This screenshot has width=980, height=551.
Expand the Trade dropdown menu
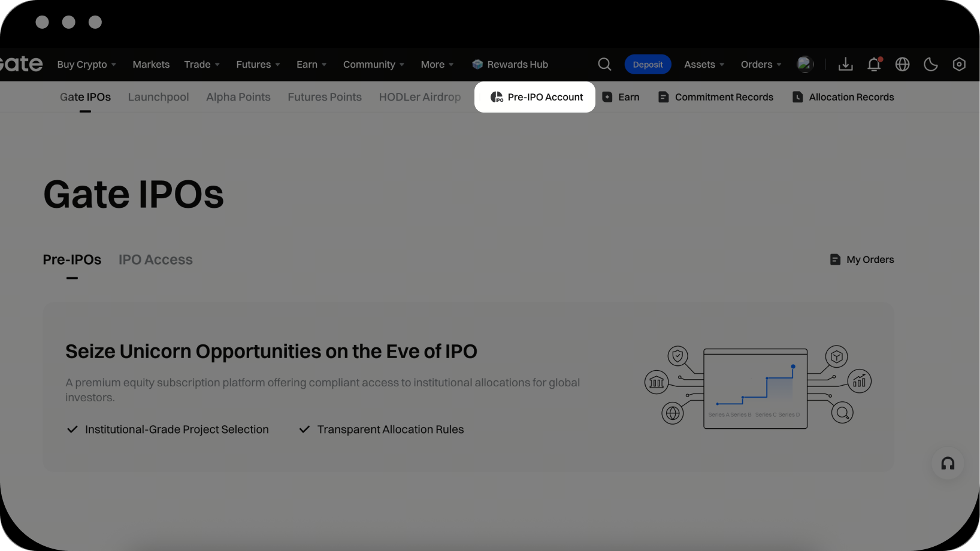click(x=202, y=64)
